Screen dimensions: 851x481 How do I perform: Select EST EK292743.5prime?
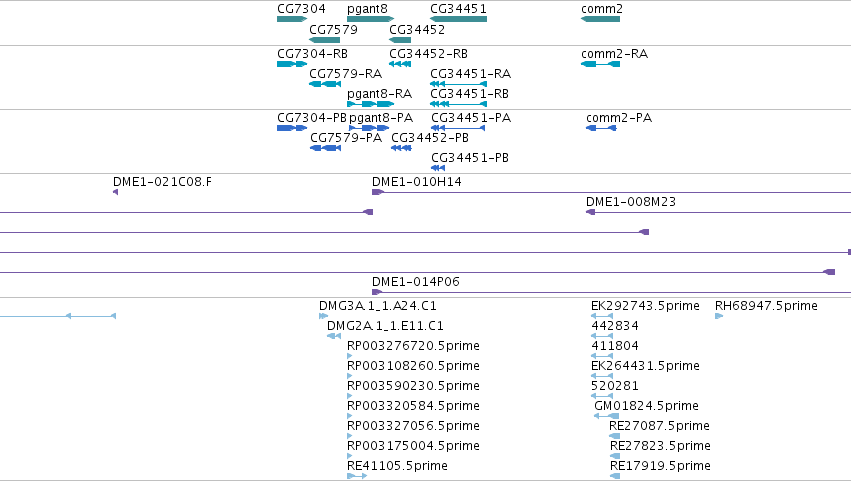602,316
